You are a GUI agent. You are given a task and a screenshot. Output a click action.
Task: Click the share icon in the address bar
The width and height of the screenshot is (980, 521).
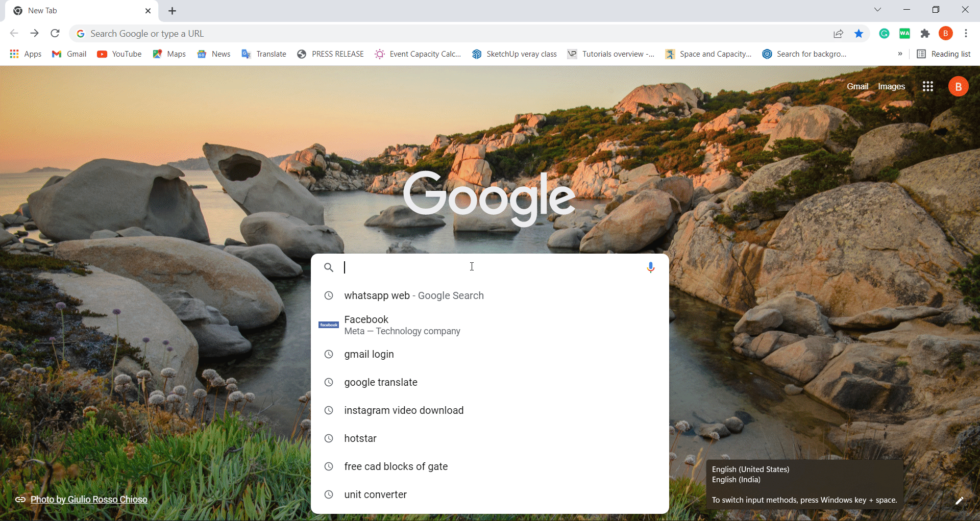pyautogui.click(x=838, y=34)
